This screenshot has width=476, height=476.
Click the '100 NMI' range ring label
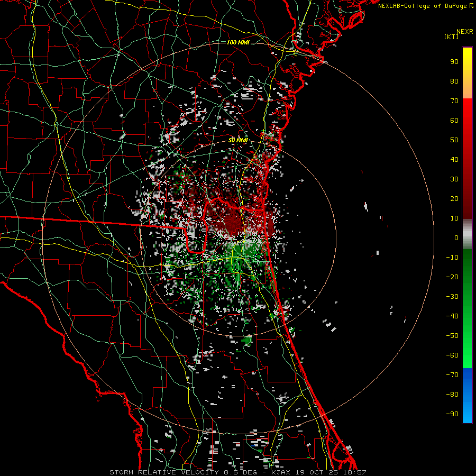(238, 42)
